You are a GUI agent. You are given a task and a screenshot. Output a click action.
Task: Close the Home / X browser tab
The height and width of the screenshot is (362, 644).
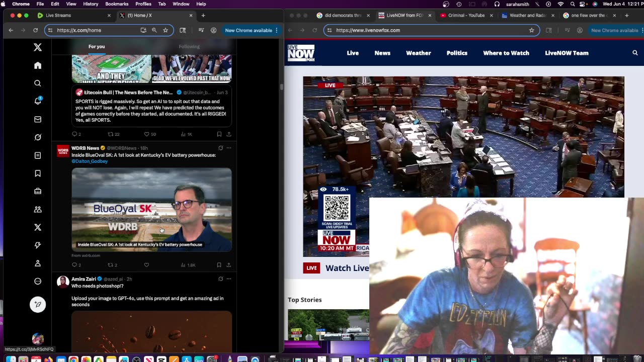[x=191, y=16]
